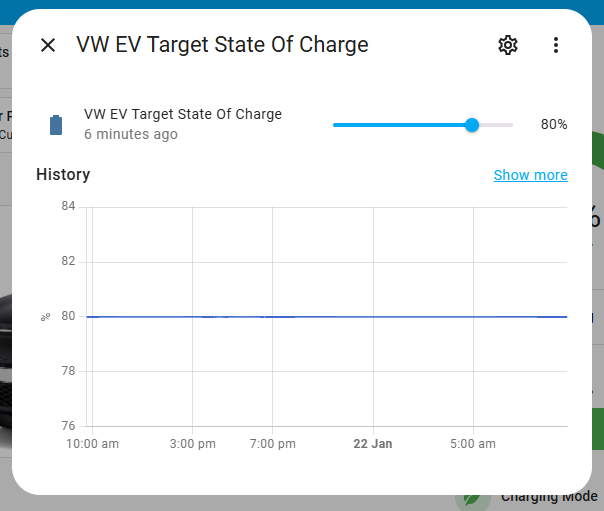
Task: Click the entity name in the state row
Action: pyautogui.click(x=183, y=115)
